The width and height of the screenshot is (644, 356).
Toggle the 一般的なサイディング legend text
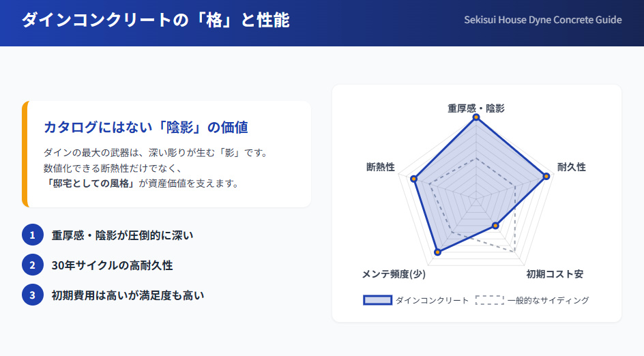point(548,300)
